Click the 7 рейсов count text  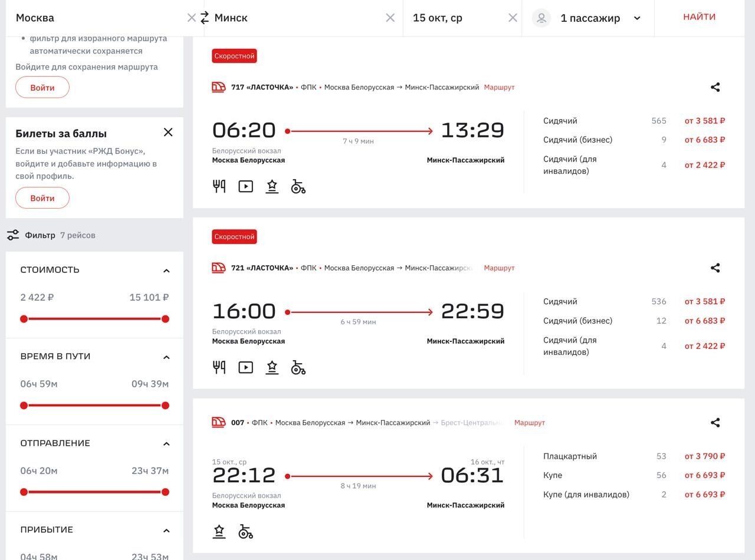pos(78,235)
